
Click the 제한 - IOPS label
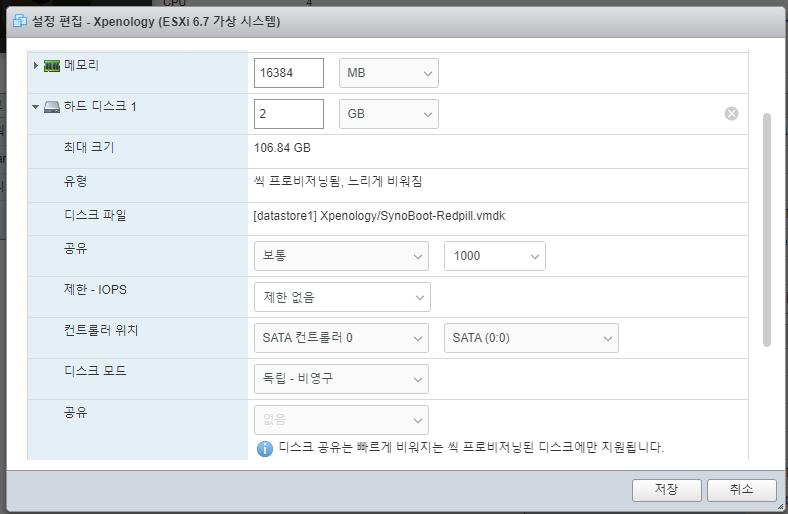click(95, 289)
